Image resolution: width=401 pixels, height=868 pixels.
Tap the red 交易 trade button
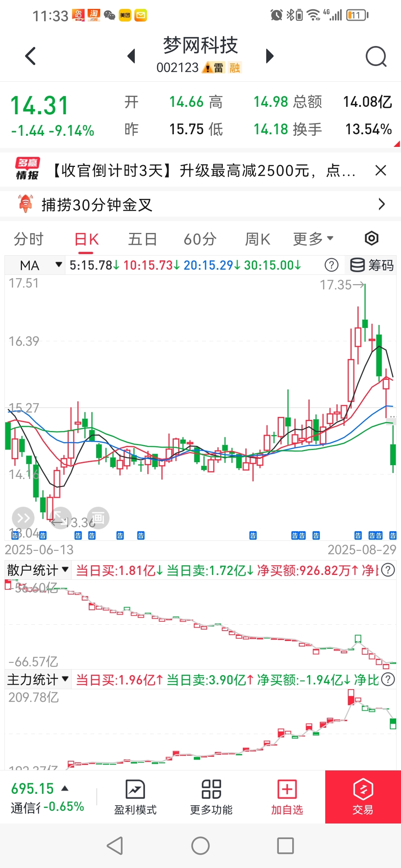pos(363,797)
